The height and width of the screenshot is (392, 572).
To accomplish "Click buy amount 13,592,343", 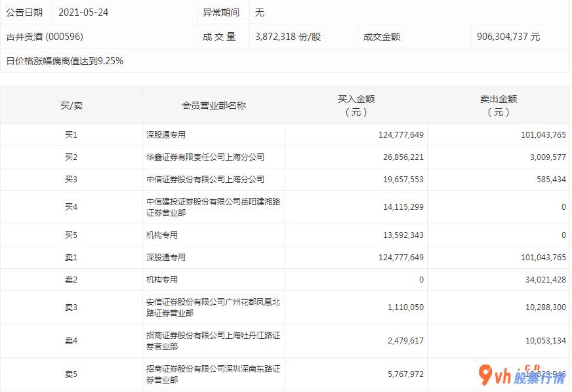I will [x=403, y=235].
